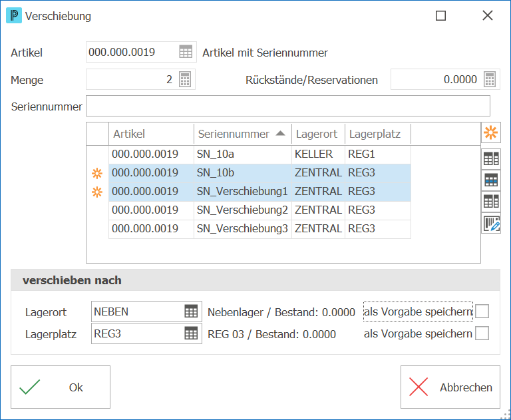Screen dimensions: 511x420
Task: Click the ZENTRAL cell in the SN_Verschiebung3 row
Action: 318,228
